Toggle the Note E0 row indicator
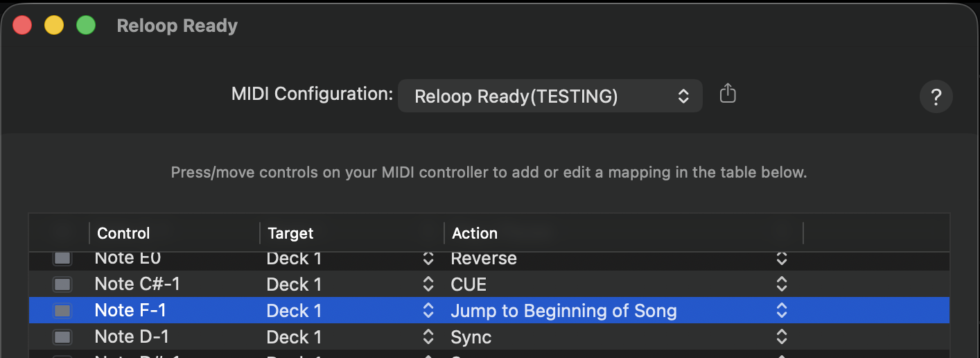Viewport: 980px width, 358px height. [62, 258]
